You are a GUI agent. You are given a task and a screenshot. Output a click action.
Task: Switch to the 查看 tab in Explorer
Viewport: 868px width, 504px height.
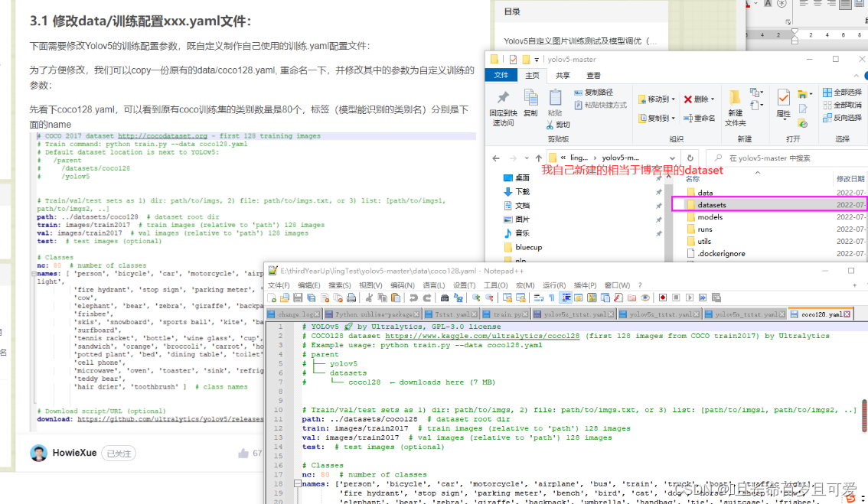pyautogui.click(x=593, y=75)
